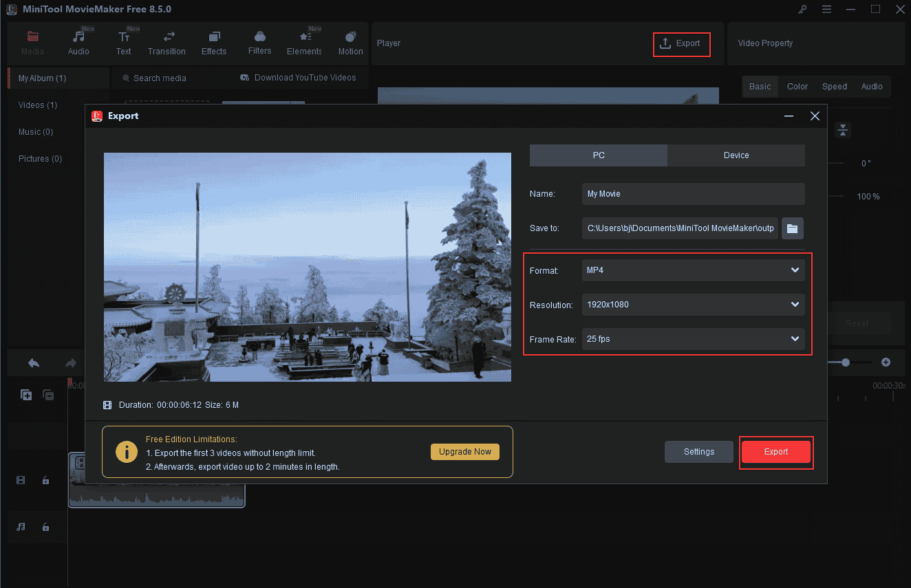
Task: Toggle the lock on the music track
Action: point(45,527)
